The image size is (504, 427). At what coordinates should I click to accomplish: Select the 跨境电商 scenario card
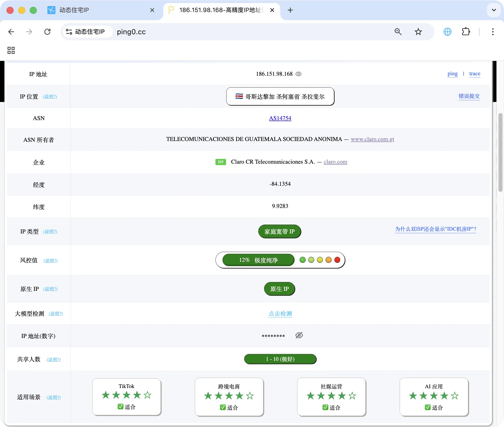click(229, 397)
